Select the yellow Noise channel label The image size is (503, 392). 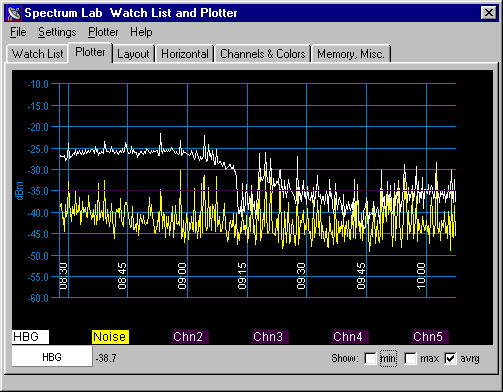(110, 337)
